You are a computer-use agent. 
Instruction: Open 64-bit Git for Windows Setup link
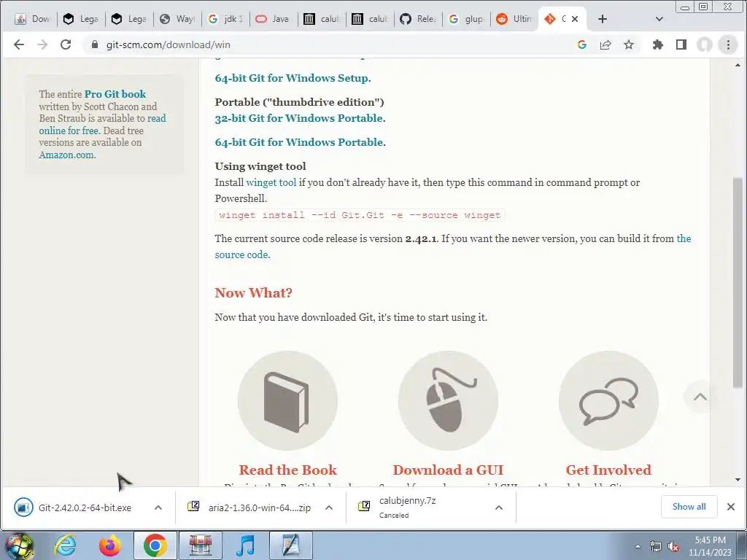coord(292,78)
